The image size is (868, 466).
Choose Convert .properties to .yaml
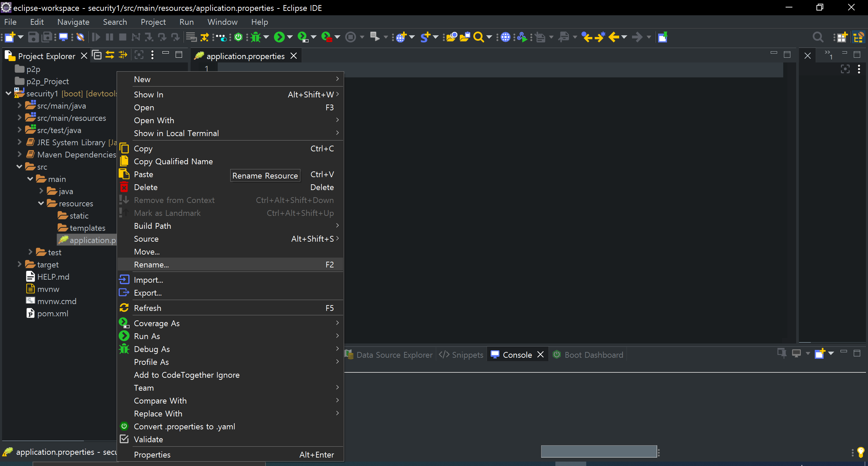tap(184, 426)
